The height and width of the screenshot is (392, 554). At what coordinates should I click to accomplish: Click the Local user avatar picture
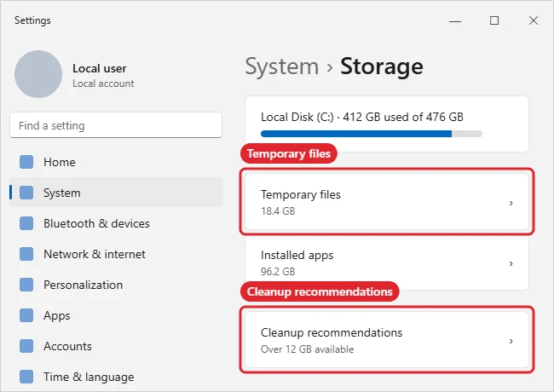click(38, 74)
